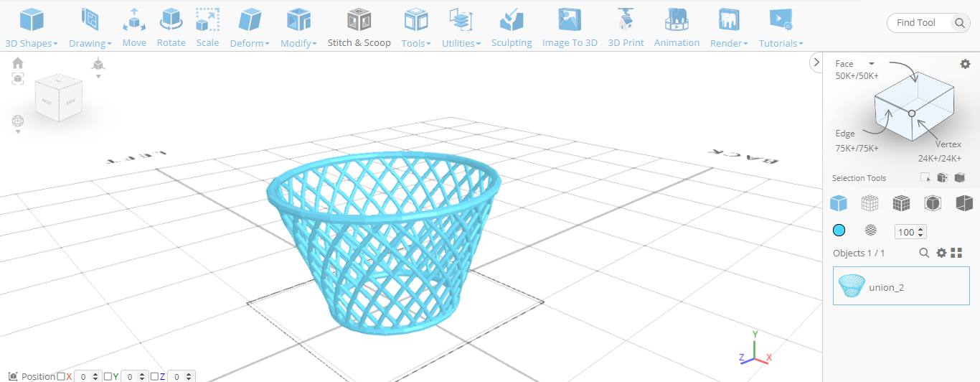
Task: Switch to flat dark cube display mode
Action: tap(964, 203)
